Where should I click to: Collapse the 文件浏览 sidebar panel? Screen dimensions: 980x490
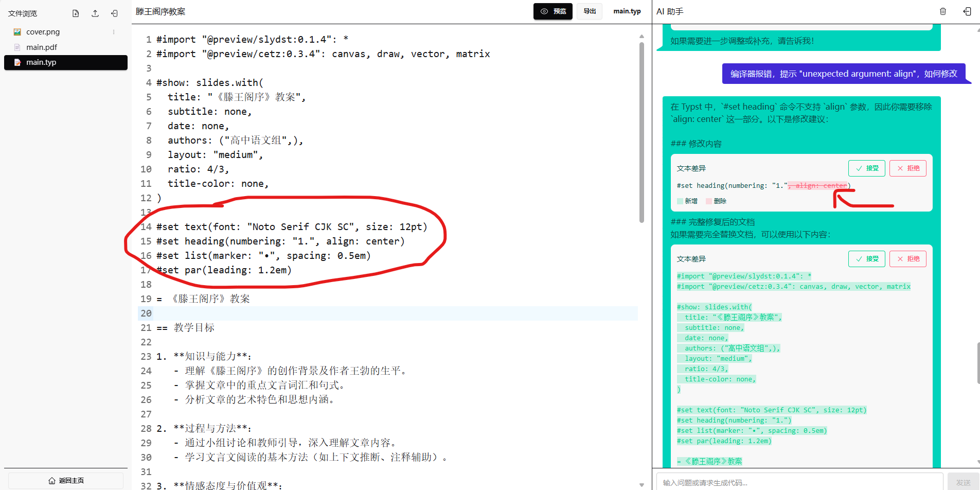(114, 13)
